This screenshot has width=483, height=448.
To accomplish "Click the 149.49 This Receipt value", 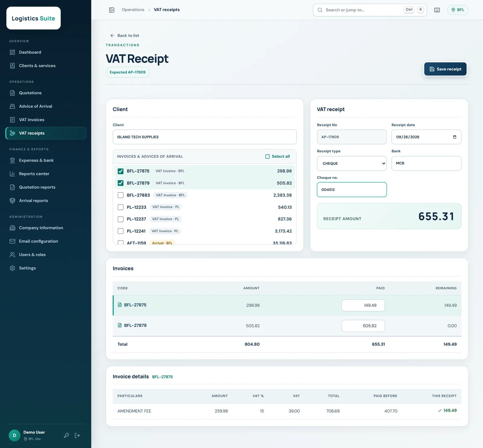I will pyautogui.click(x=450, y=411).
